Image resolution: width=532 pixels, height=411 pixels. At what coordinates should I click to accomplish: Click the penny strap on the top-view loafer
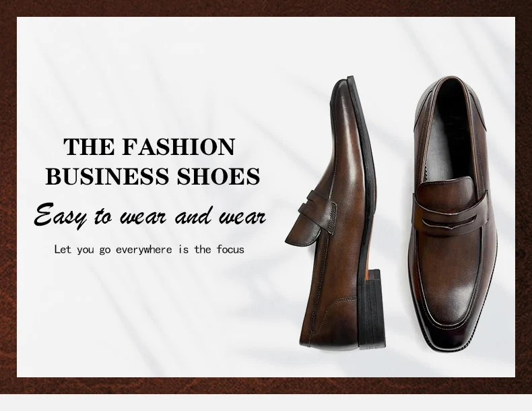pos(450,209)
